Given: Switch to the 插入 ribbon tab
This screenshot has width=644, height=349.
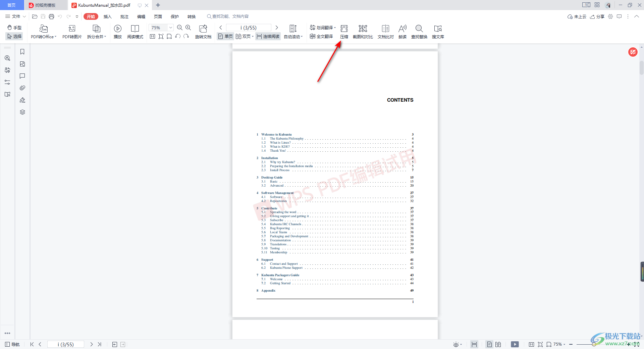Looking at the screenshot, I should pos(108,16).
